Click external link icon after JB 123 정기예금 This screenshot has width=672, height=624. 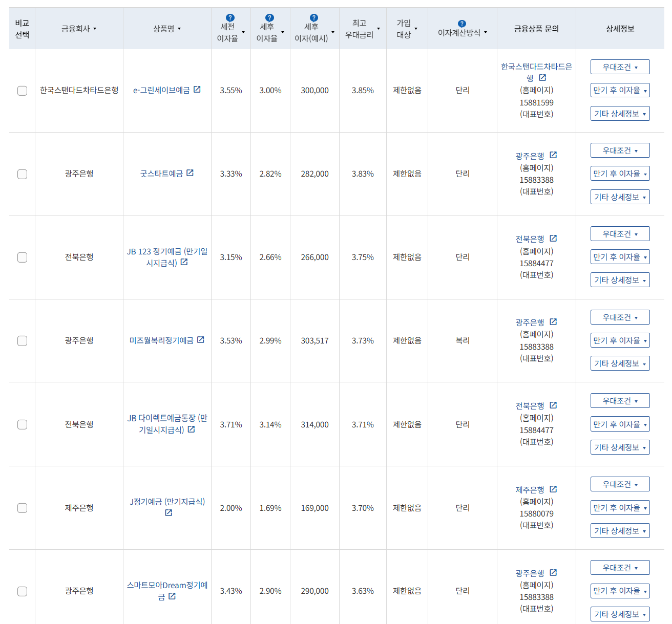184,262
